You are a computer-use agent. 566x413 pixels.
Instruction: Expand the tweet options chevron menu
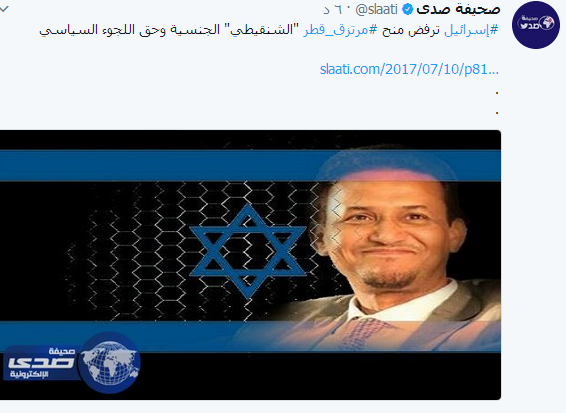pos(4,9)
